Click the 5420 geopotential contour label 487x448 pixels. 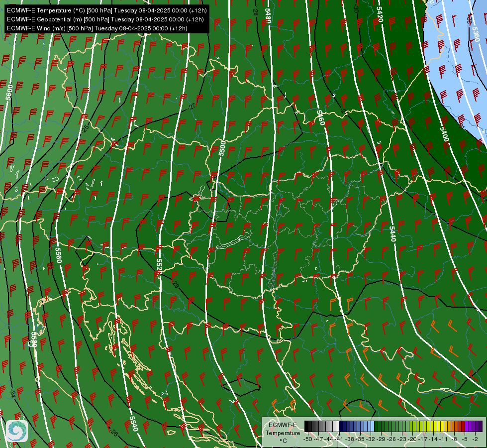point(380,14)
